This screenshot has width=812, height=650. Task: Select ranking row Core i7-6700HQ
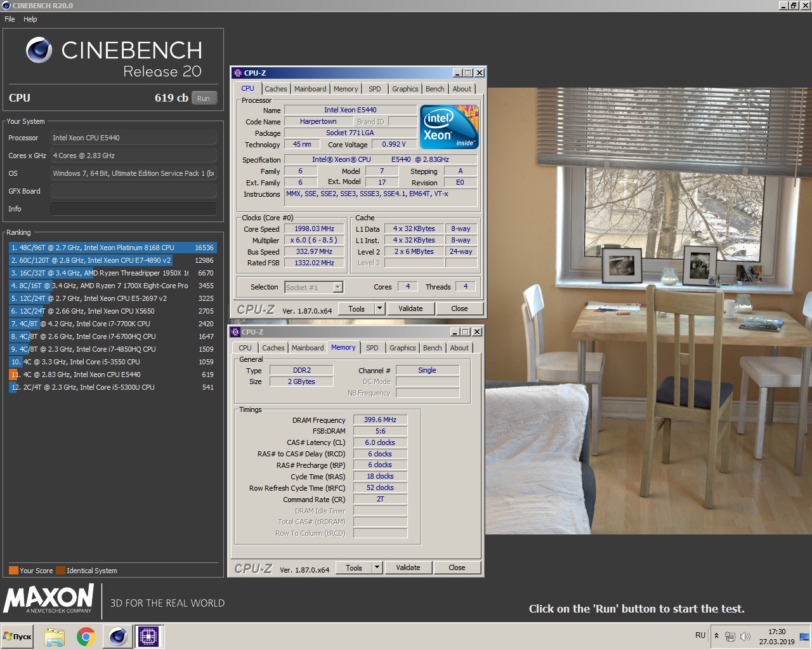click(113, 336)
